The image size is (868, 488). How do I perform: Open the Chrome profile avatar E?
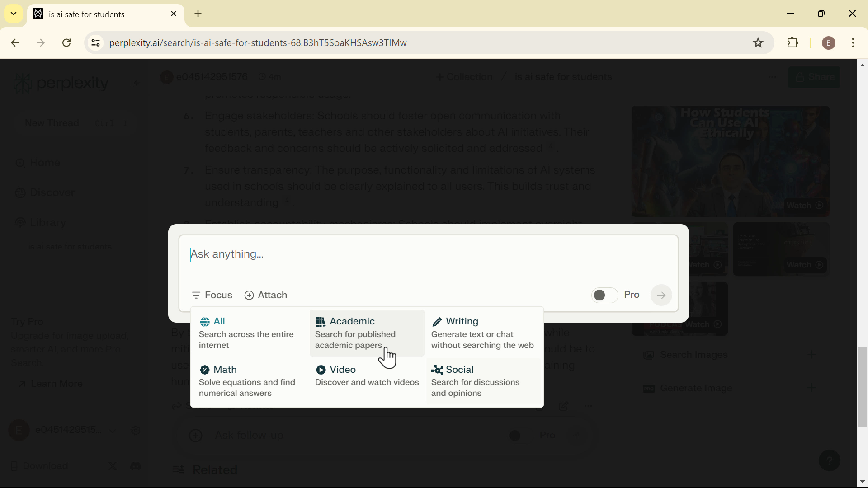(x=828, y=43)
